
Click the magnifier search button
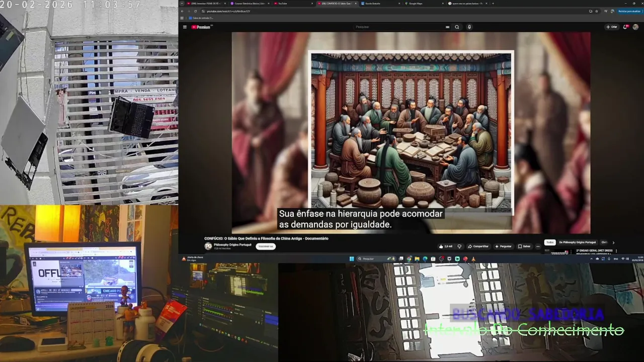click(x=457, y=27)
